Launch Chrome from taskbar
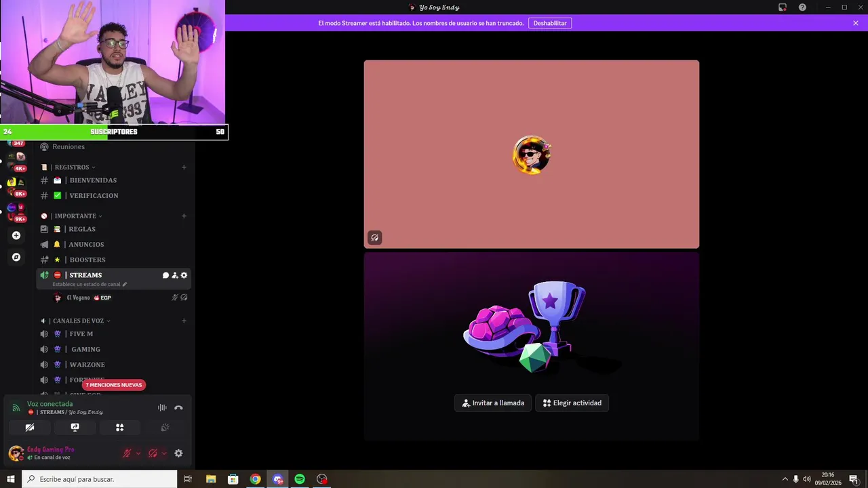 255,479
